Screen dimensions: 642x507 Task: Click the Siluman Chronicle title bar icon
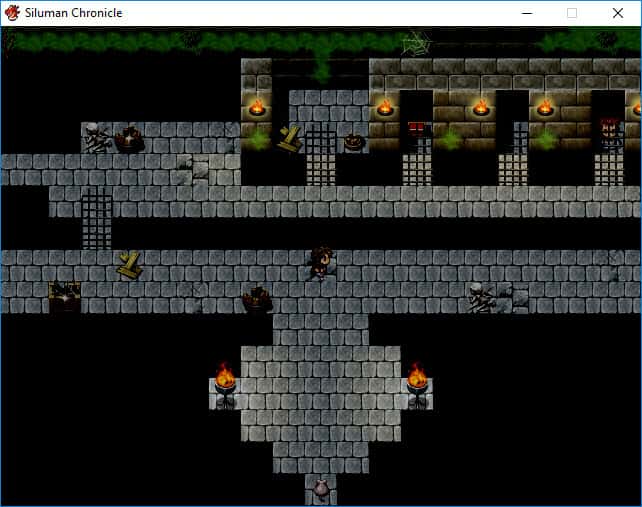13,13
